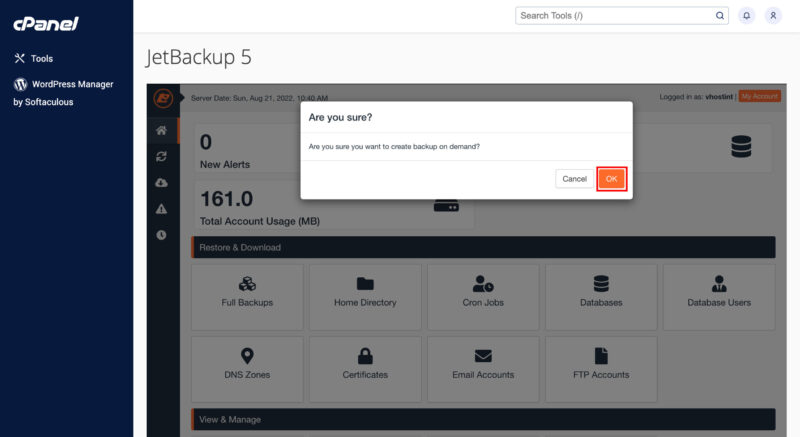This screenshot has width=800, height=437.
Task: Click the 'Are you sure?' dialog title
Action: [x=340, y=117]
